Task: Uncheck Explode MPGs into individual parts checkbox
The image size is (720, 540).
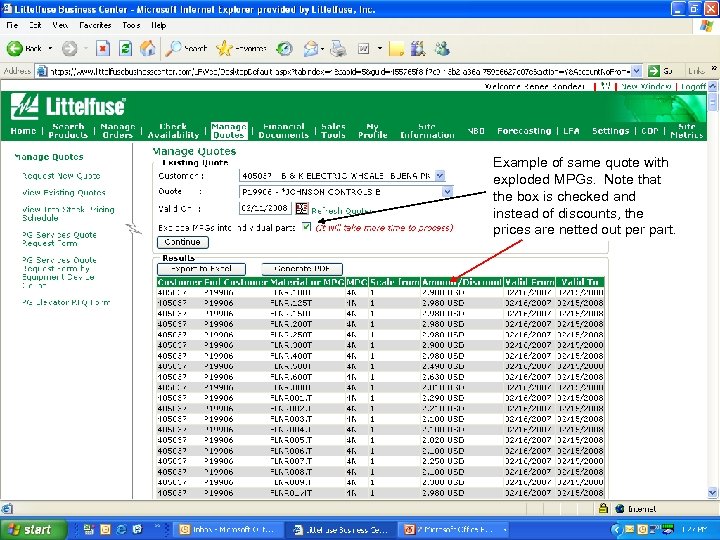Action: pos(306,226)
